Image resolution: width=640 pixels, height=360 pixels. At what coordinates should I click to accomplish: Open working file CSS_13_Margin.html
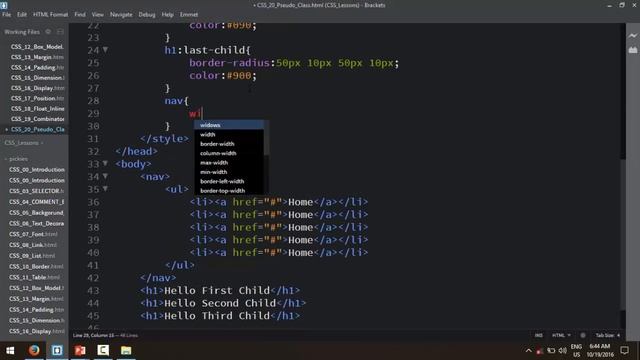click(37, 57)
